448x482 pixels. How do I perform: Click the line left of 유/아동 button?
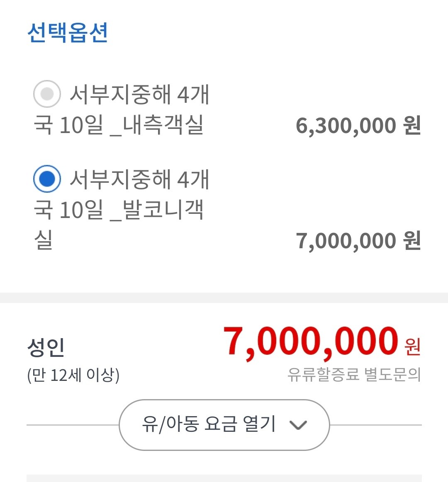(x=73, y=425)
